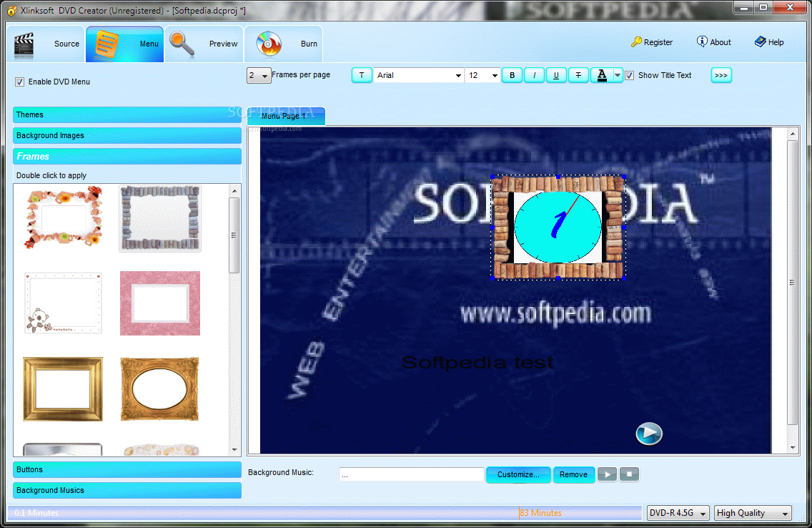Toggle bold formatting

[x=513, y=76]
